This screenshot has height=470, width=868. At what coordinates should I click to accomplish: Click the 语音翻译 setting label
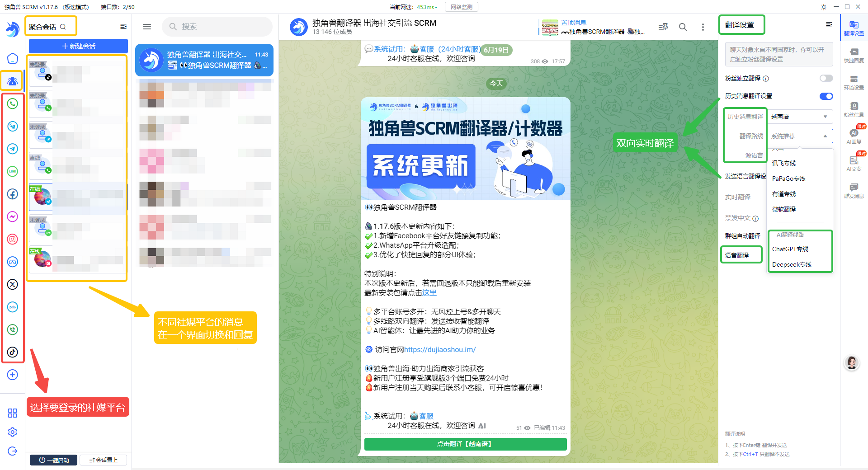point(737,255)
